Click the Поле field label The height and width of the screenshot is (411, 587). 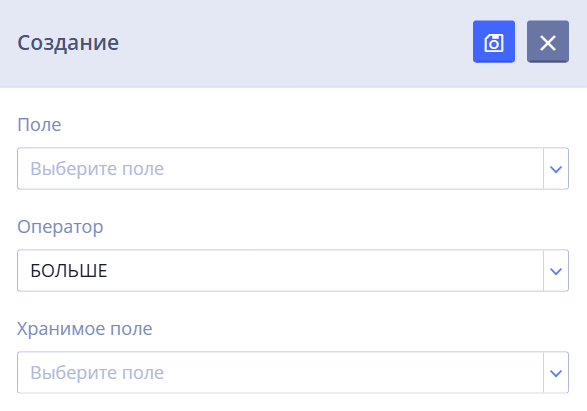coord(39,125)
